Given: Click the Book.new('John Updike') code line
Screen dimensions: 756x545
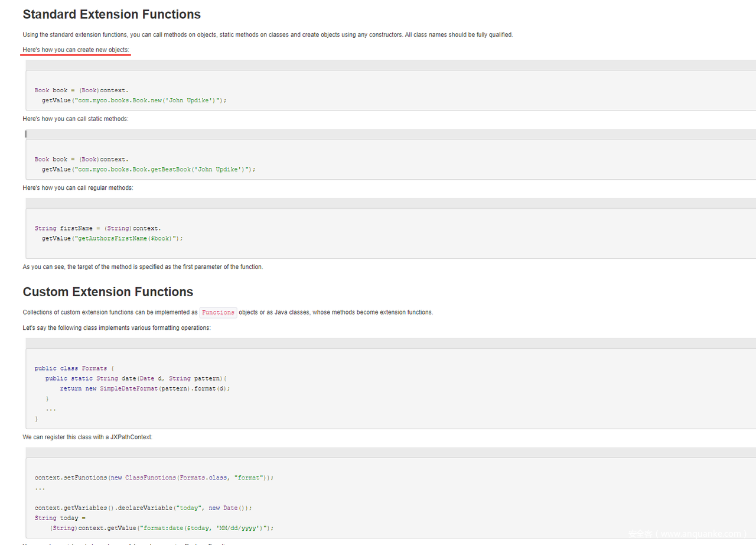Looking at the screenshot, I should (x=134, y=100).
